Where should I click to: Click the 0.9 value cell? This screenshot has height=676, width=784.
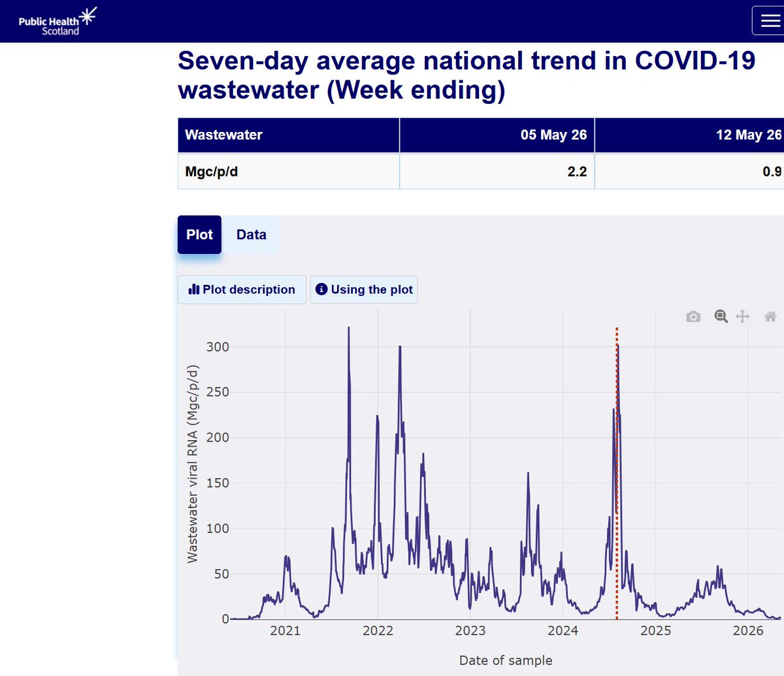(690, 171)
